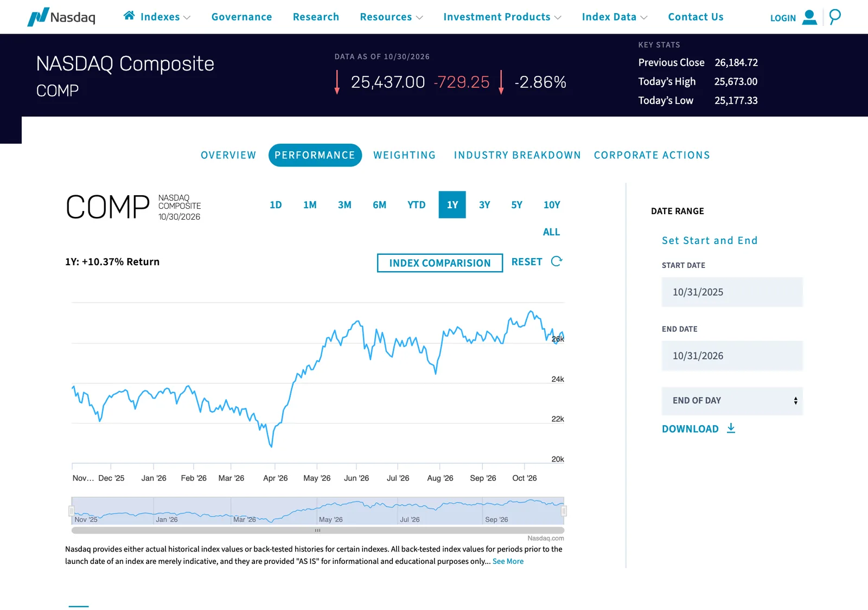Switch to the Overview tab
Screen dimensions: 868x610
click(x=228, y=155)
